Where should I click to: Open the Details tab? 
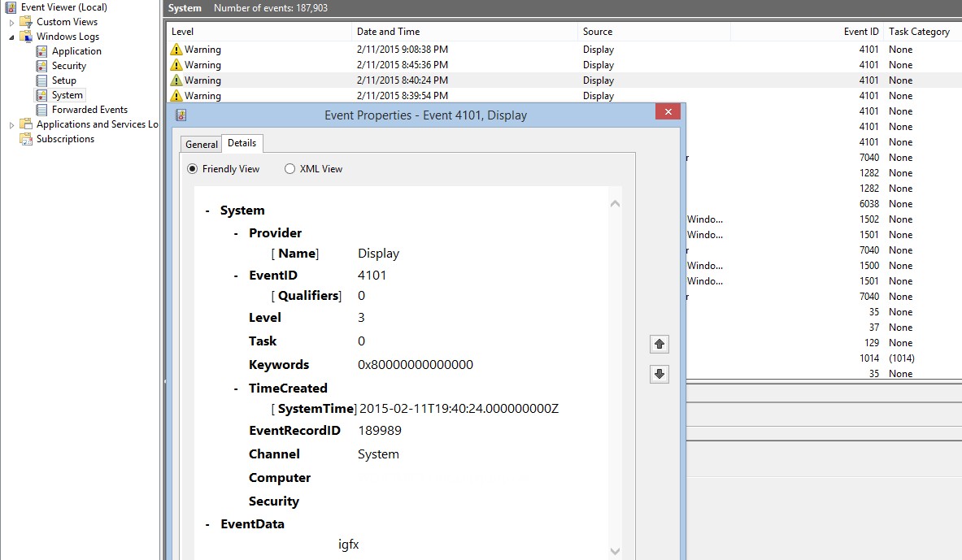pos(242,143)
